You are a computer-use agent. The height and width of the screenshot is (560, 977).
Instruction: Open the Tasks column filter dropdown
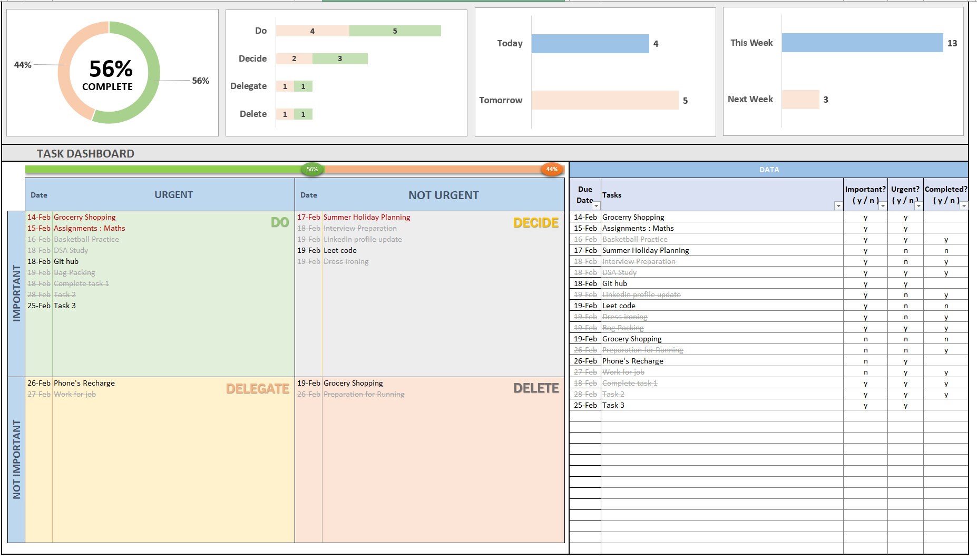837,207
